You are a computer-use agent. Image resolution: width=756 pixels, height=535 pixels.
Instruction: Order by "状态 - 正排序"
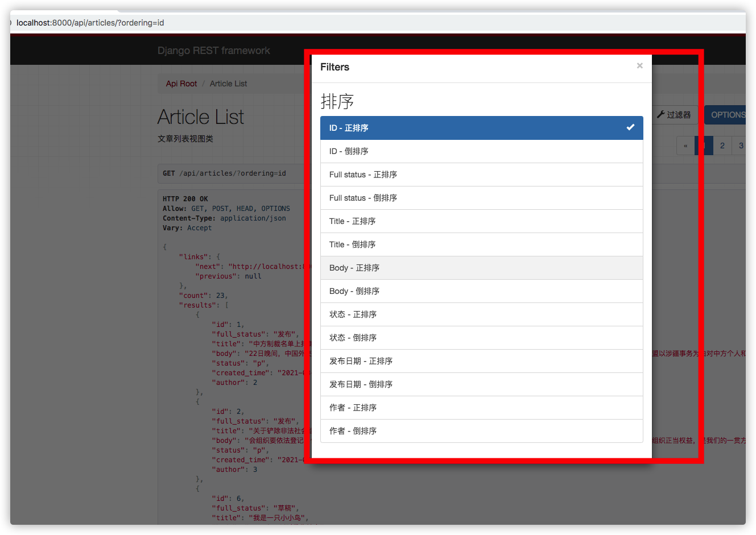[481, 314]
